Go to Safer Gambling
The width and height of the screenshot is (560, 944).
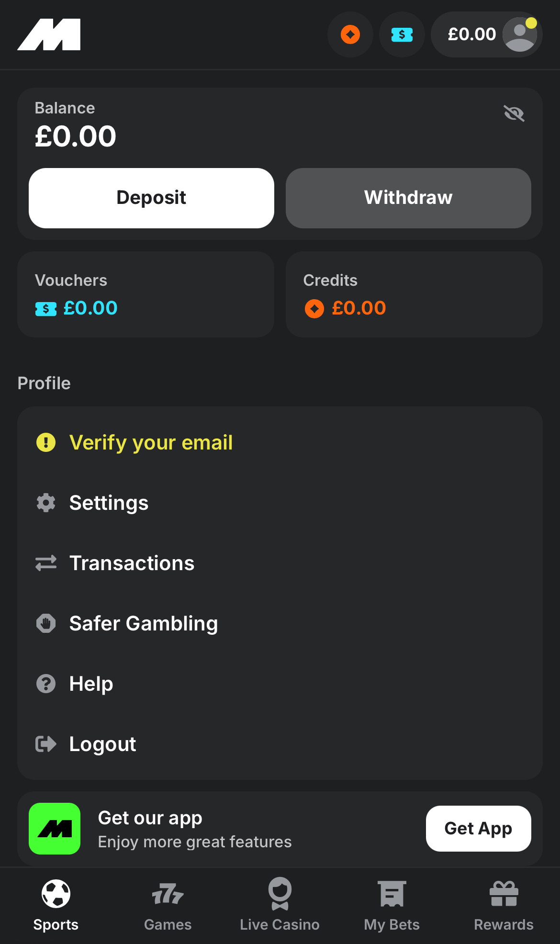point(143,623)
